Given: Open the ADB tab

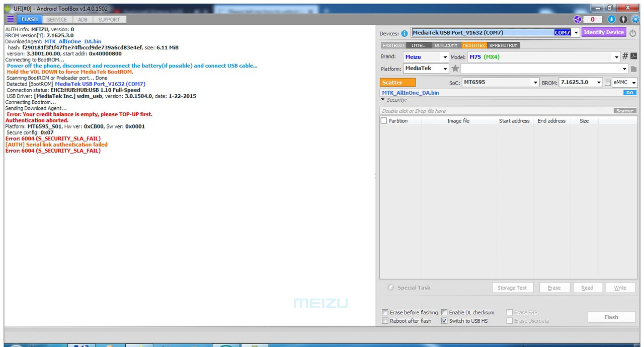Looking at the screenshot, I should 83,19.
